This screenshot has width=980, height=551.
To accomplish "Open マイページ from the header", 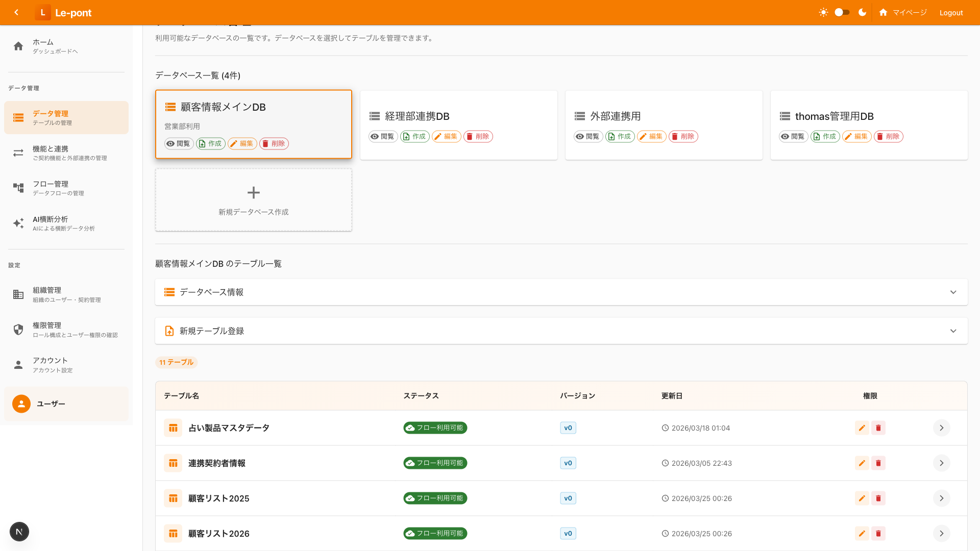I will pos(902,12).
